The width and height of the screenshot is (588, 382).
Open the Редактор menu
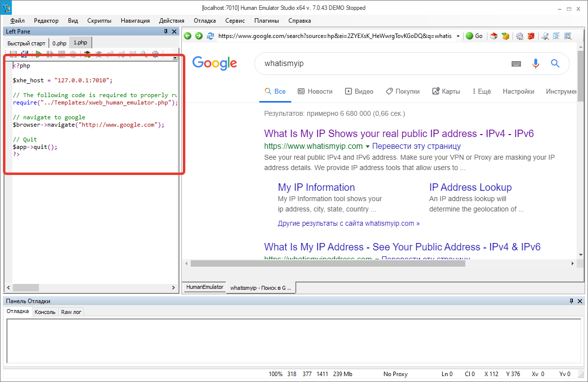coord(46,21)
